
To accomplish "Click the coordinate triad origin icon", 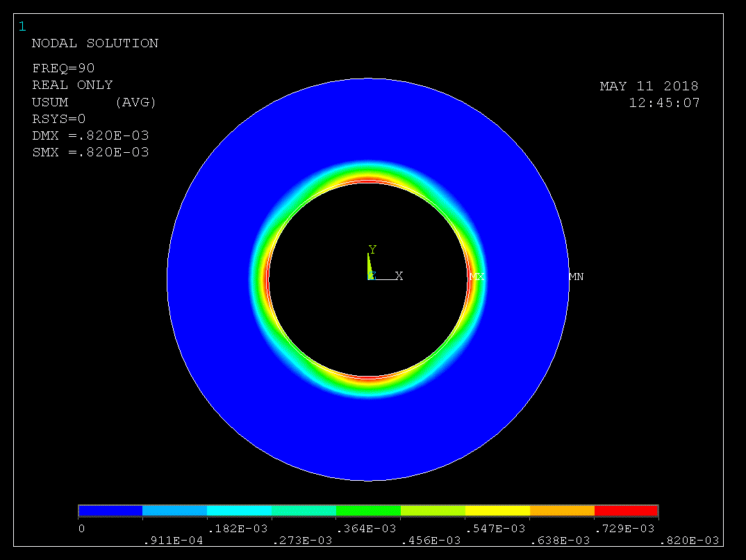I will [x=372, y=276].
